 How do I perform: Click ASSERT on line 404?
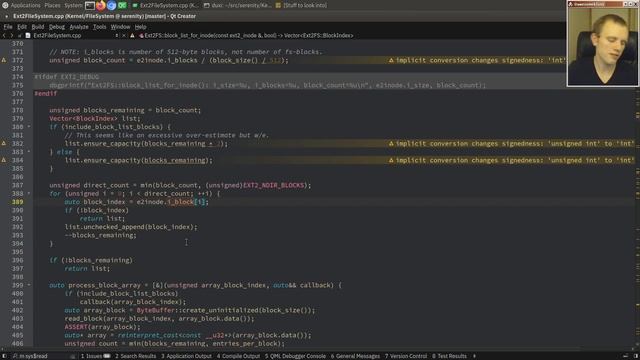pos(76,327)
